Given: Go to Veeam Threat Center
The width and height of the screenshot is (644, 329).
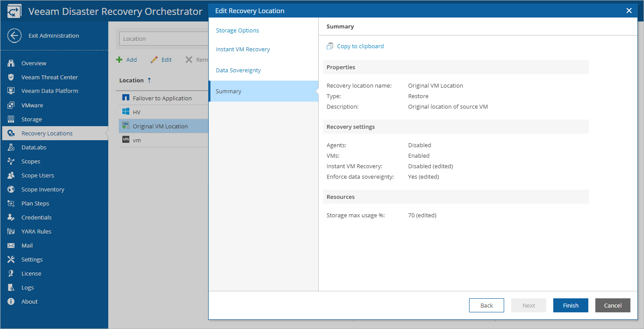Looking at the screenshot, I should point(50,77).
